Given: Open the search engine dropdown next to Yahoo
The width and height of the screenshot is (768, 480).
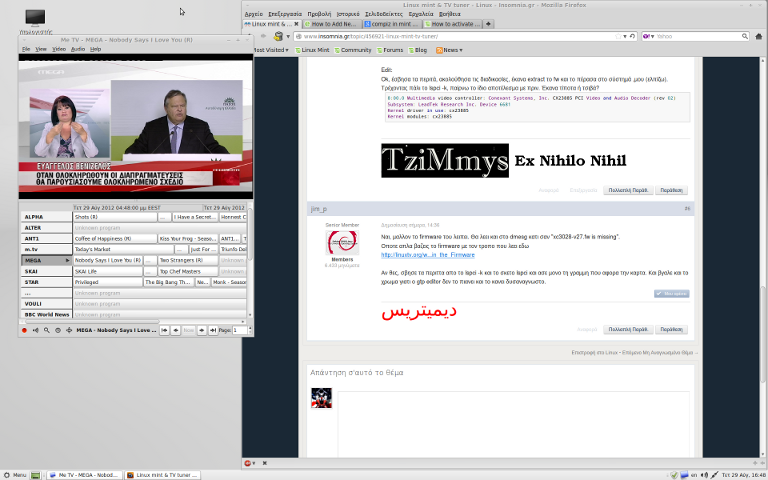Looking at the screenshot, I should (648, 36).
